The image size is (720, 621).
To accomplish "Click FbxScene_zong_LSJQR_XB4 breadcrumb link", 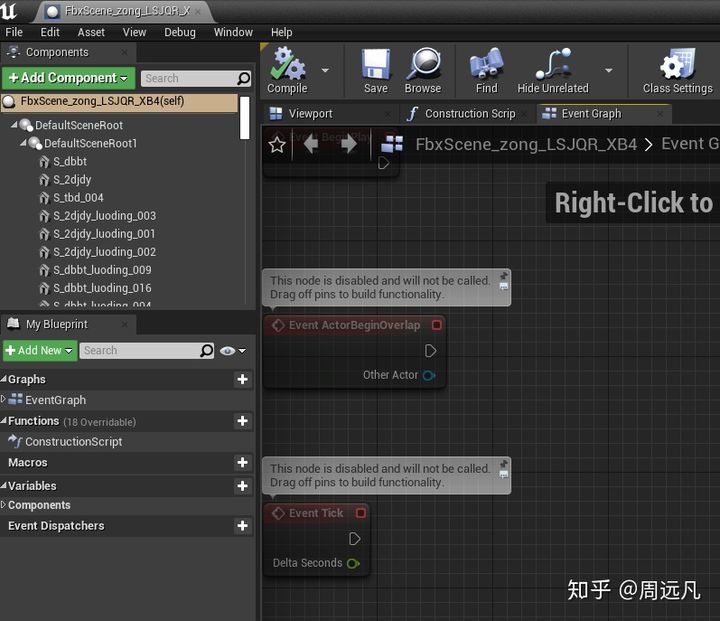I will tap(526, 144).
